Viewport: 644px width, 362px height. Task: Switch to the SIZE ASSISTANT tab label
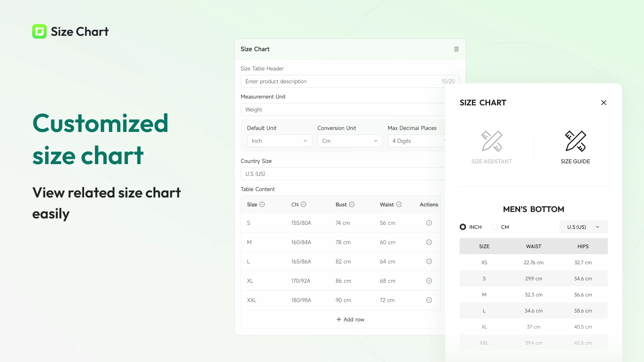492,161
